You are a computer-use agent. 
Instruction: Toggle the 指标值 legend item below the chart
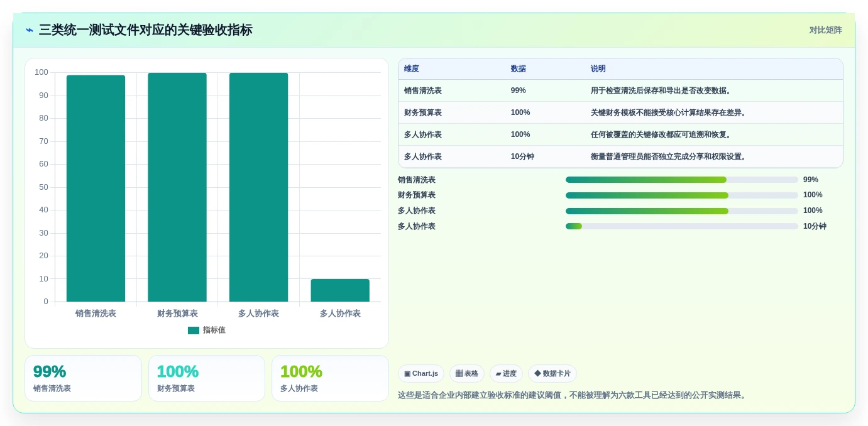pyautogui.click(x=207, y=330)
